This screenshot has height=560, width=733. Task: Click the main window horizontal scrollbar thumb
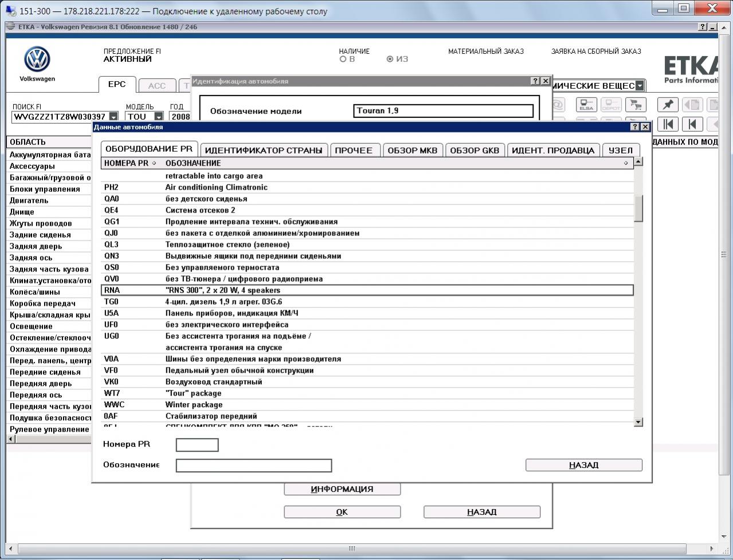coord(352,549)
